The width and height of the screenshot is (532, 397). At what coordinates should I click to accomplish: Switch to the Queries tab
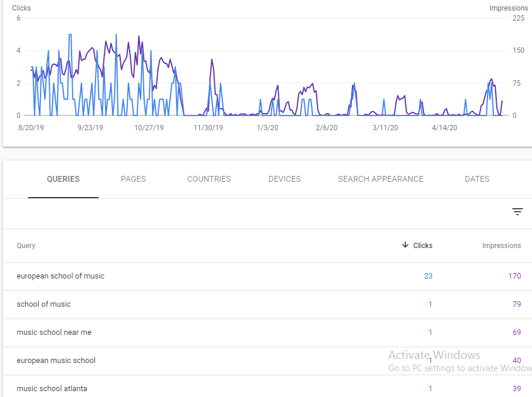pyautogui.click(x=63, y=179)
